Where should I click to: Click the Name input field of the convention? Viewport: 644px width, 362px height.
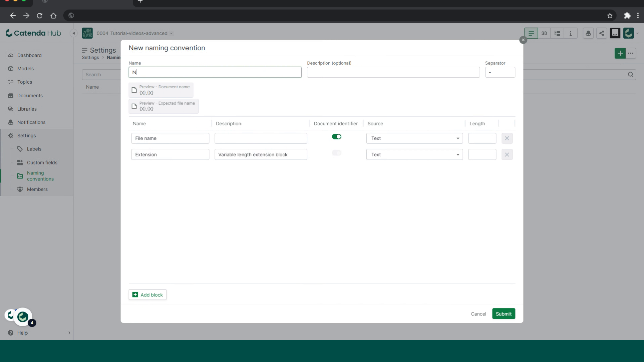pos(215,72)
